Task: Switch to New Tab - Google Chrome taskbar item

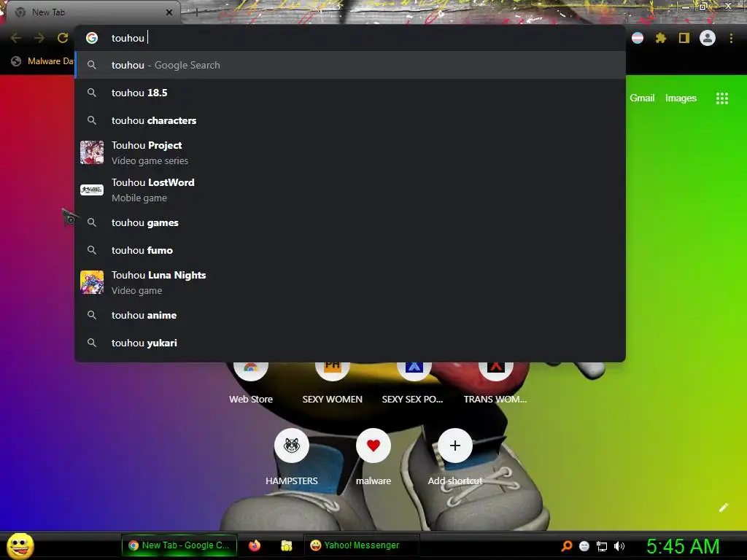Action: click(x=179, y=545)
